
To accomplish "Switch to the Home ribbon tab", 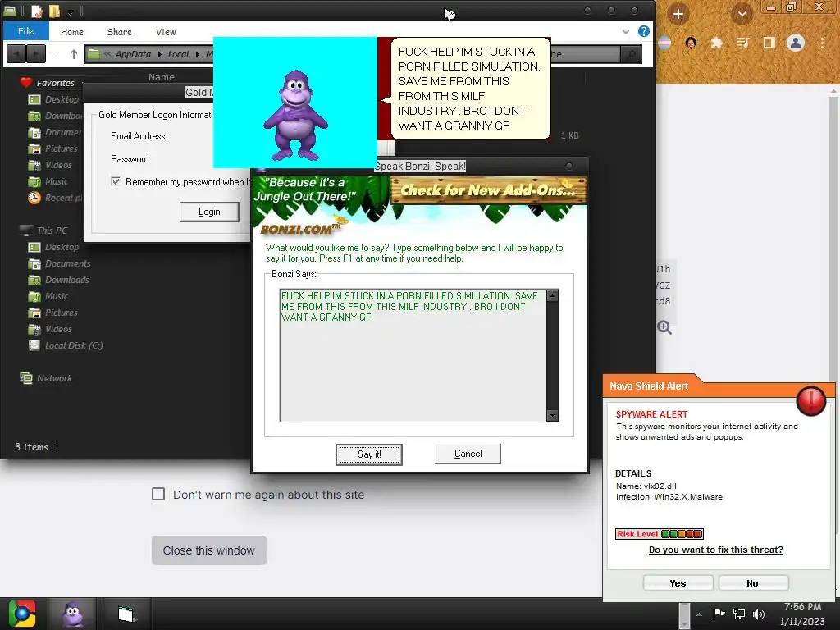I will (72, 32).
